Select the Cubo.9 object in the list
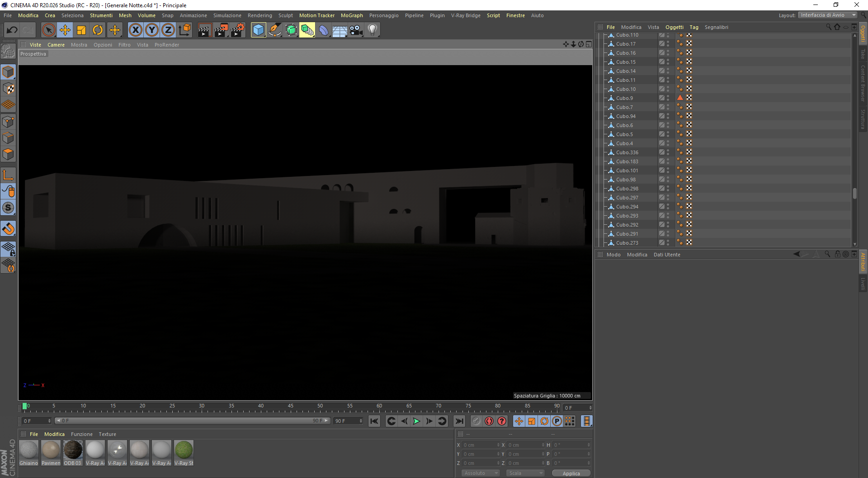Viewport: 868px width, 478px height. tap(624, 98)
